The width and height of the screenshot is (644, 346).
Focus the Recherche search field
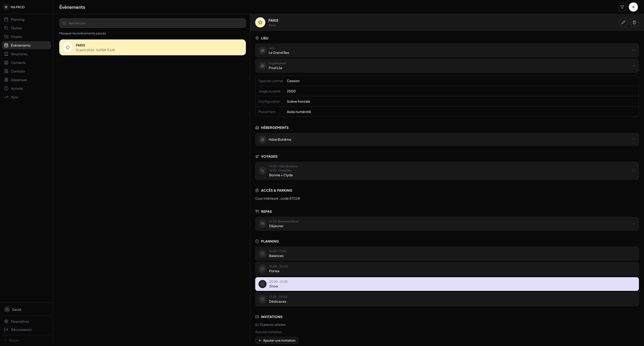pos(152,23)
